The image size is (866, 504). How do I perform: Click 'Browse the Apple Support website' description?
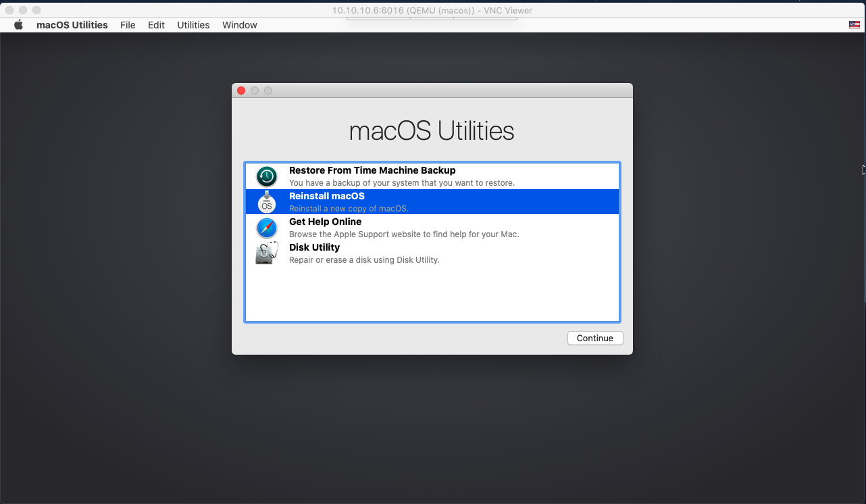(404, 234)
